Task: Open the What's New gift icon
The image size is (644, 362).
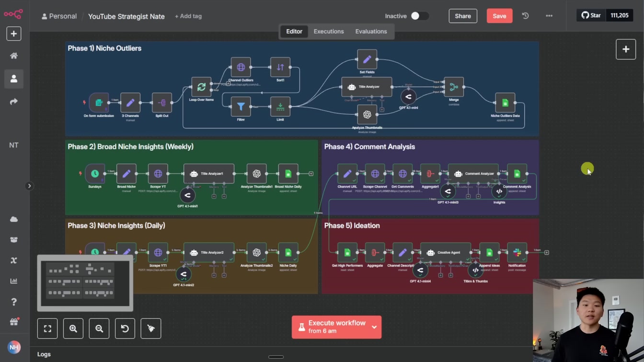Action: (x=14, y=322)
